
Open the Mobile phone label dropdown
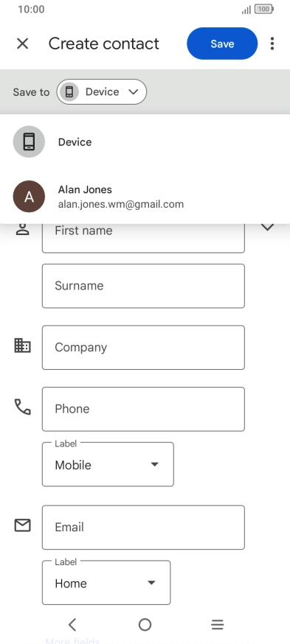click(x=108, y=464)
